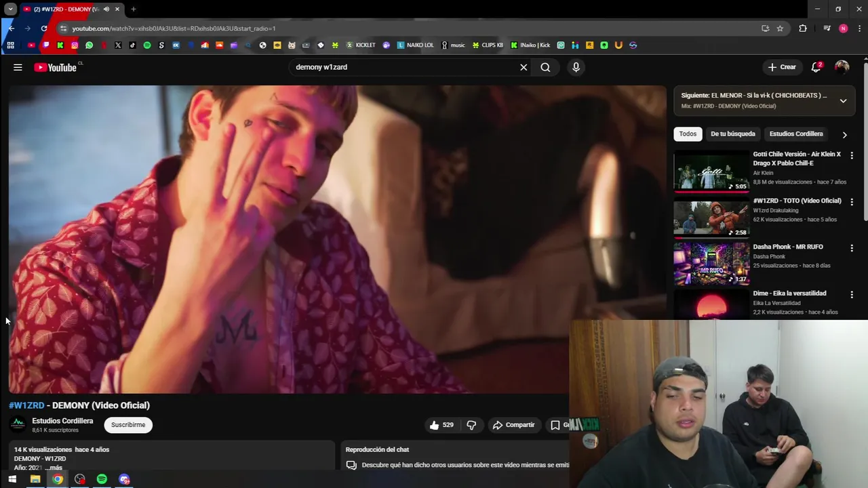The image size is (868, 488).
Task: Open options menu for #W1ZRD - TOTO video
Action: point(852,202)
